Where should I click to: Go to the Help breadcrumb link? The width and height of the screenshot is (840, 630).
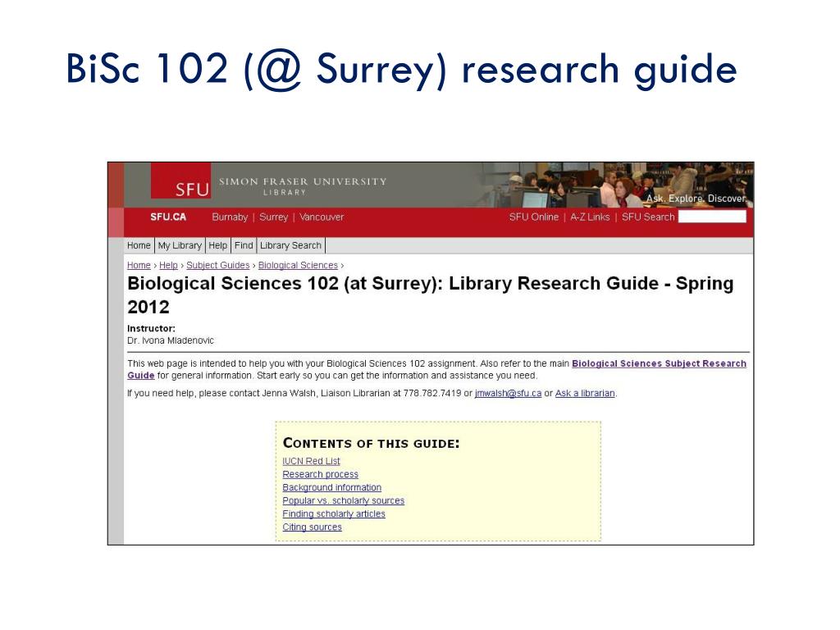click(168, 265)
